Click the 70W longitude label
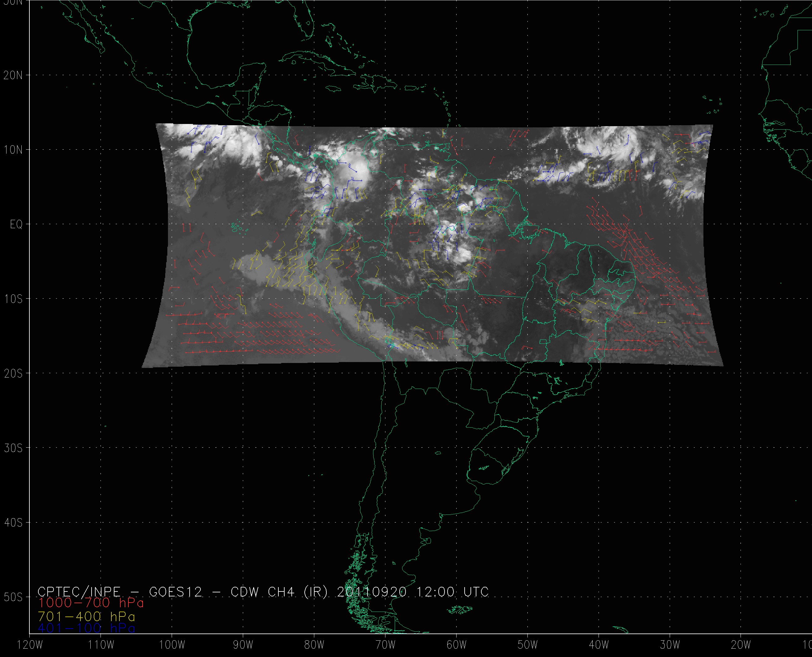 point(385,645)
